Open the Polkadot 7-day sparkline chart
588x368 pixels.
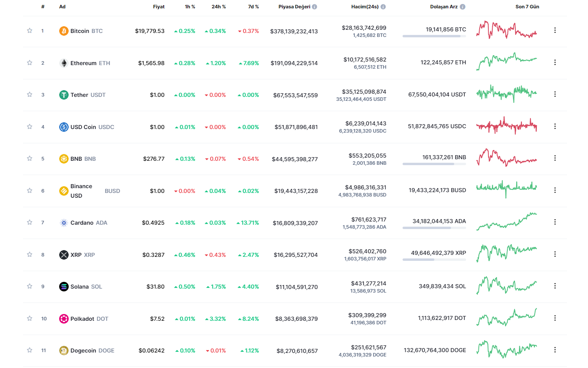(507, 318)
